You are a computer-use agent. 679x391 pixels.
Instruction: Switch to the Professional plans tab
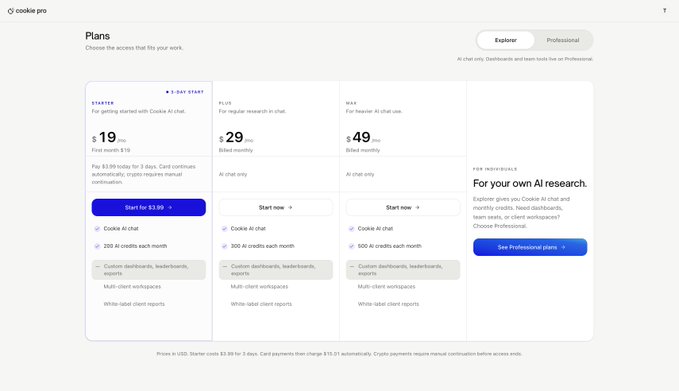coord(563,40)
